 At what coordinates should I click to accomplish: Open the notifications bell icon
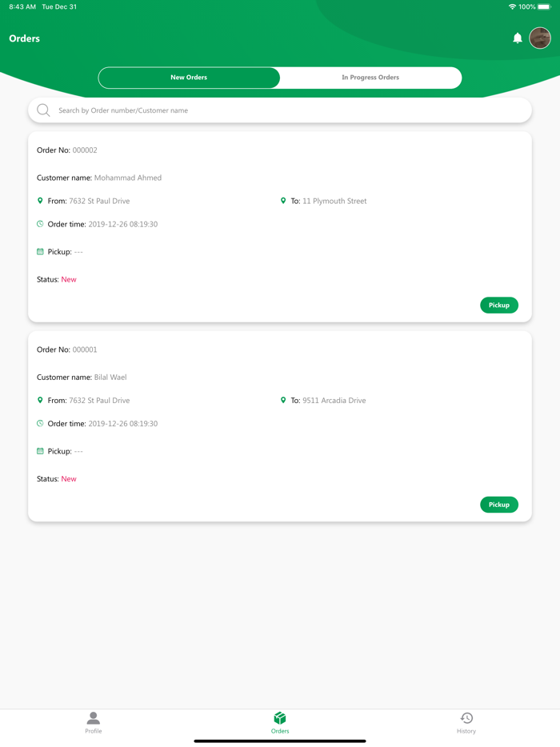tap(517, 38)
